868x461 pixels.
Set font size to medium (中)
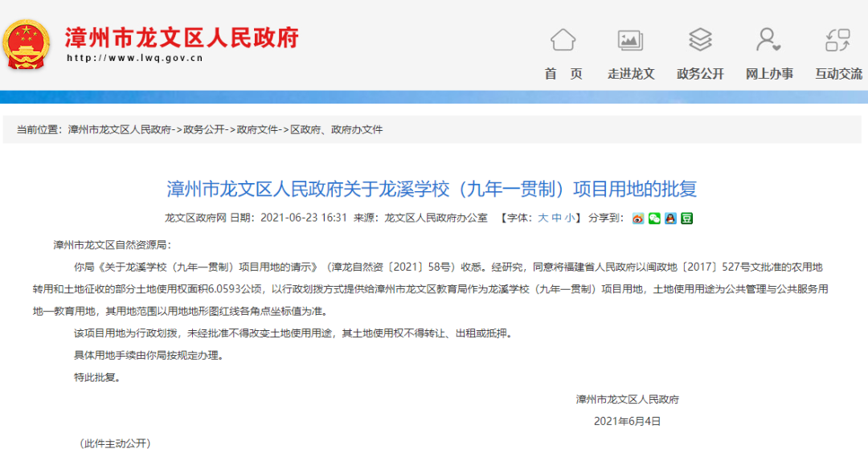[x=556, y=218]
